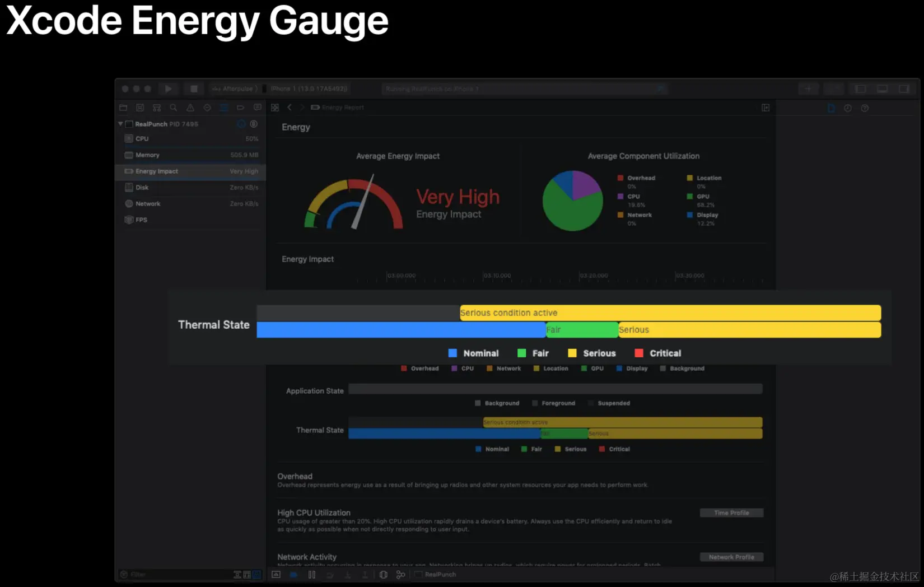This screenshot has width=924, height=587.
Task: Collapse the RealPunch process disclosure triangle
Action: pos(120,124)
